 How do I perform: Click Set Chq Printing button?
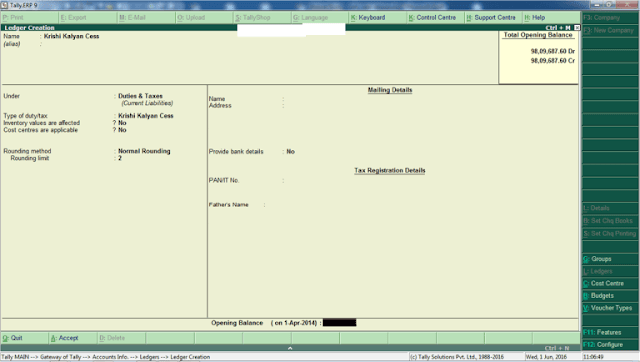tap(610, 233)
